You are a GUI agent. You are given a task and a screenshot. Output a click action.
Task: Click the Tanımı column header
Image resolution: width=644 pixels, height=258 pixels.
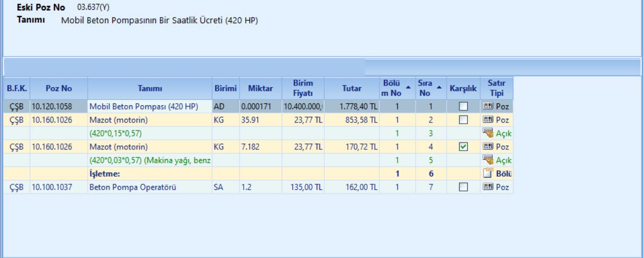point(149,89)
